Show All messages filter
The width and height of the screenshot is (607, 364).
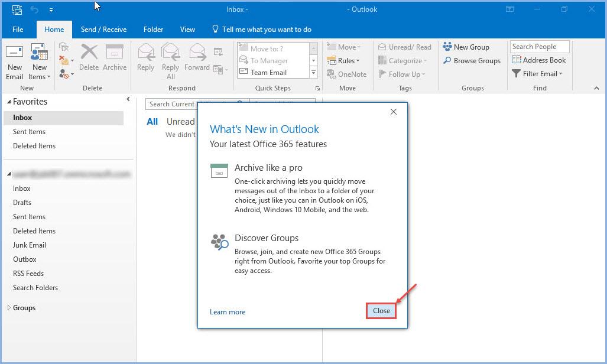pos(152,122)
